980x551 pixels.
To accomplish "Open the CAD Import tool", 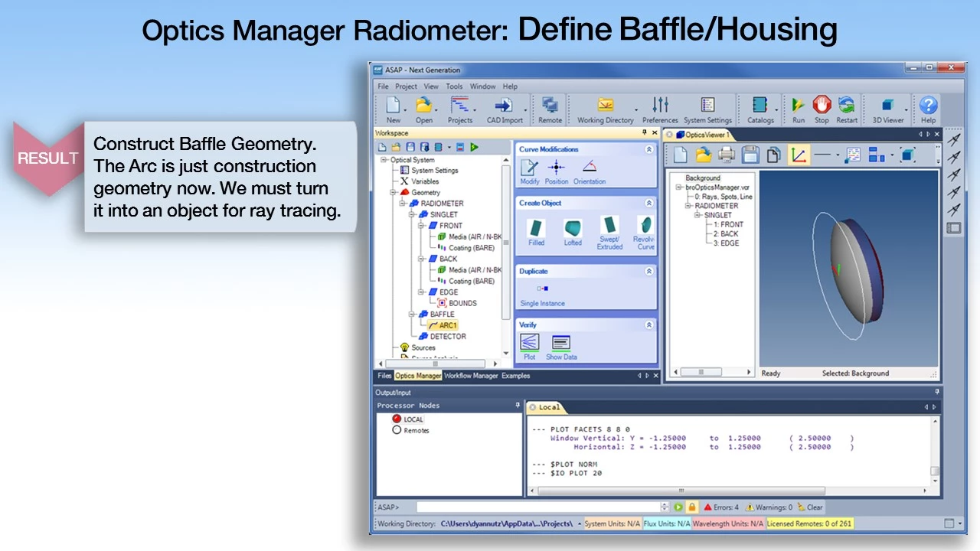I will [x=505, y=108].
